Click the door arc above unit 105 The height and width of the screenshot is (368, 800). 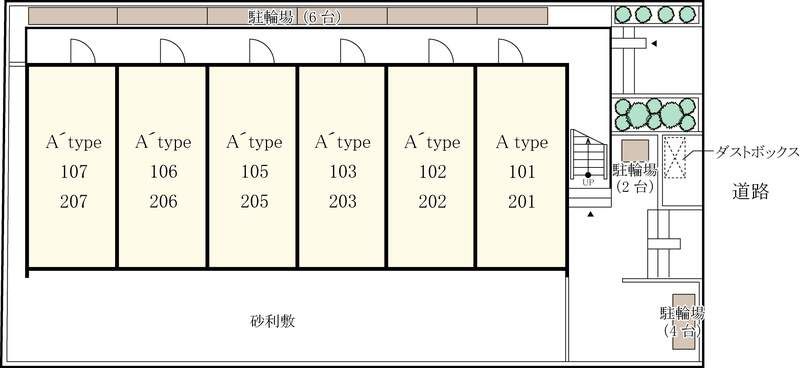(262, 51)
